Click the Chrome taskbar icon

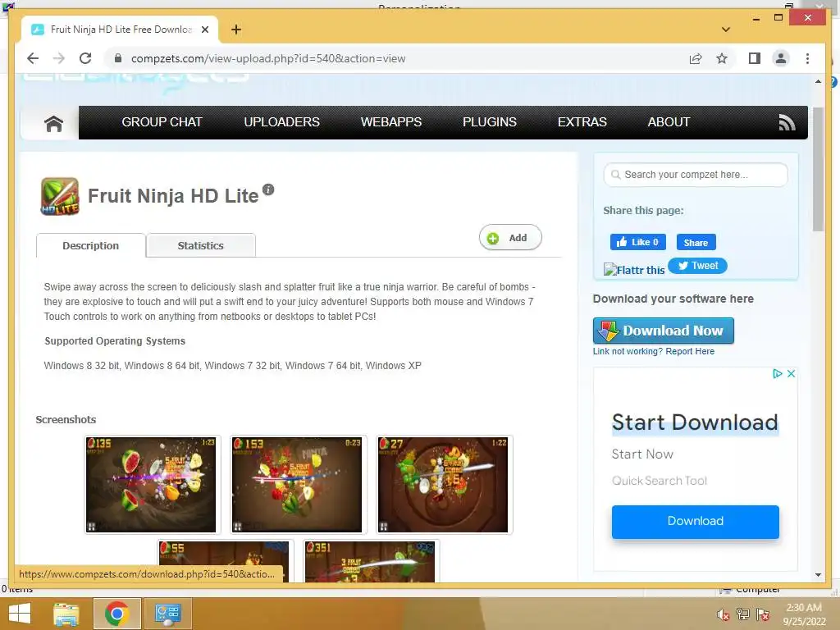pyautogui.click(x=117, y=614)
